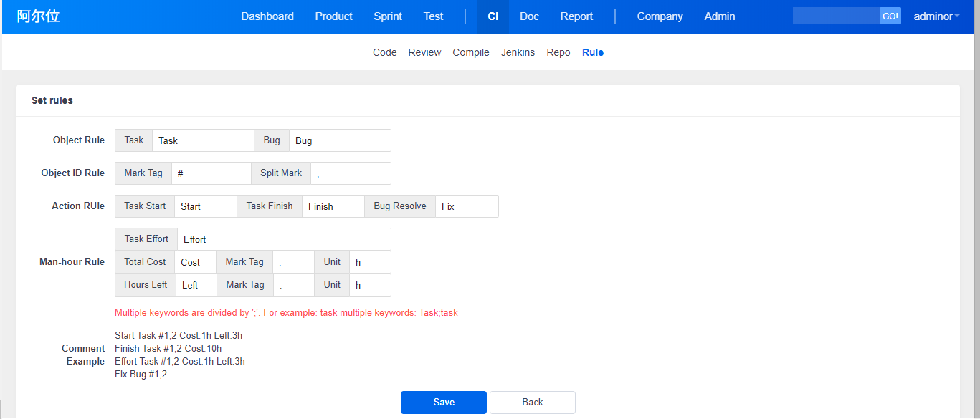The width and height of the screenshot is (980, 419).
Task: Click the Task Effort input field
Action: [x=285, y=239]
